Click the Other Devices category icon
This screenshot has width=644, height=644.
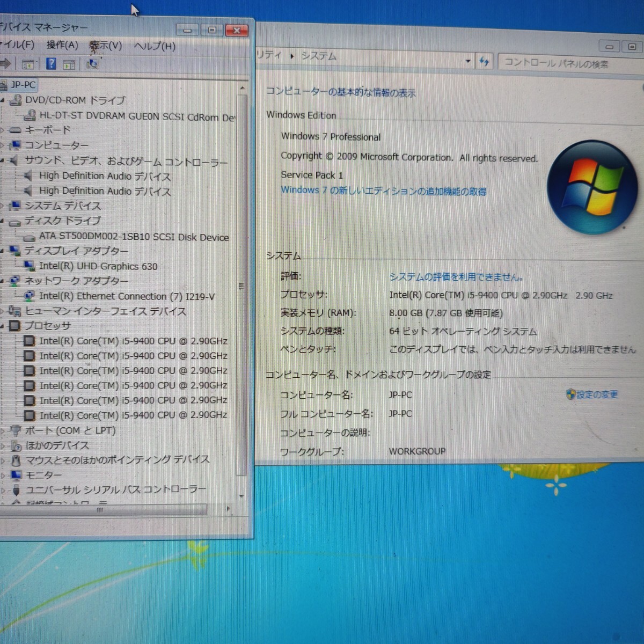click(x=15, y=445)
